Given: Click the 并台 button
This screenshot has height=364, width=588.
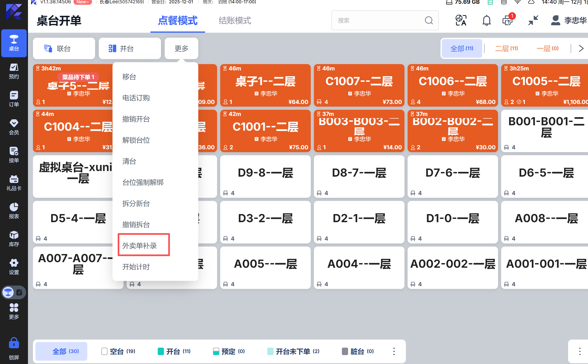Looking at the screenshot, I should (x=129, y=48).
